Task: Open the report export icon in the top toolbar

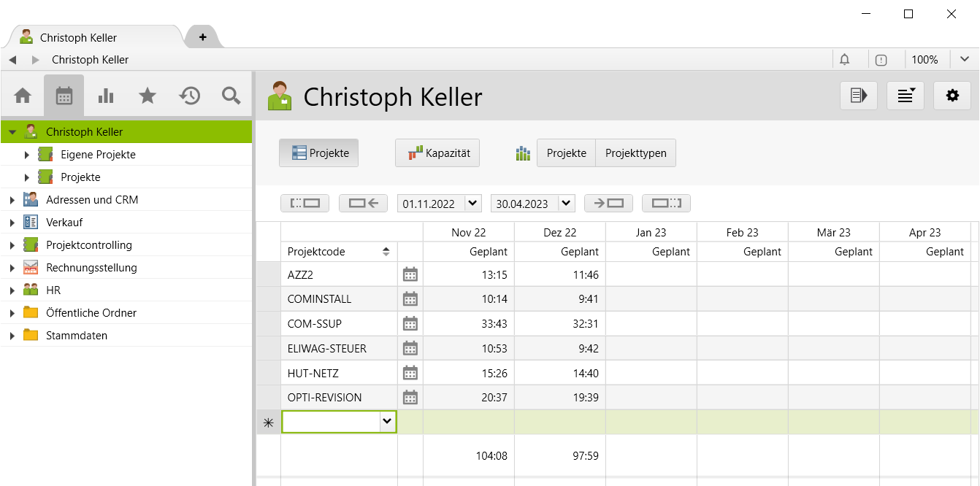Action: (x=858, y=95)
